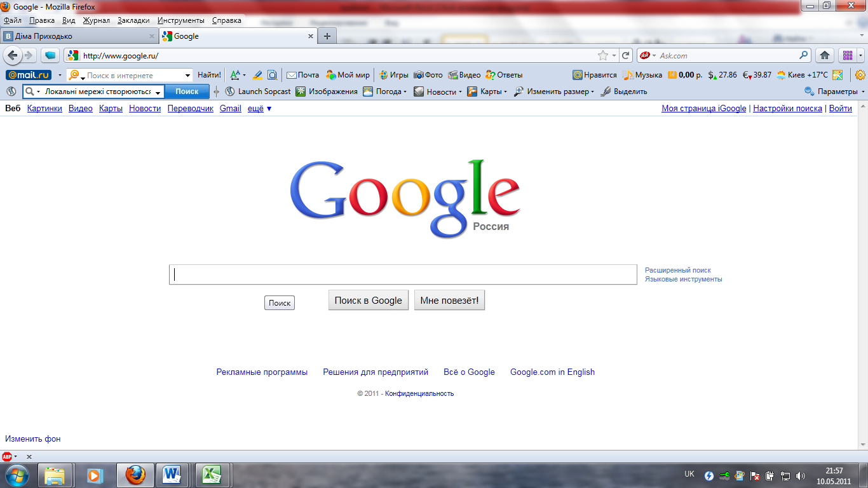Image resolution: width=868 pixels, height=488 pixels.
Task: Click the Выделить highlight toolbar button
Action: click(624, 91)
